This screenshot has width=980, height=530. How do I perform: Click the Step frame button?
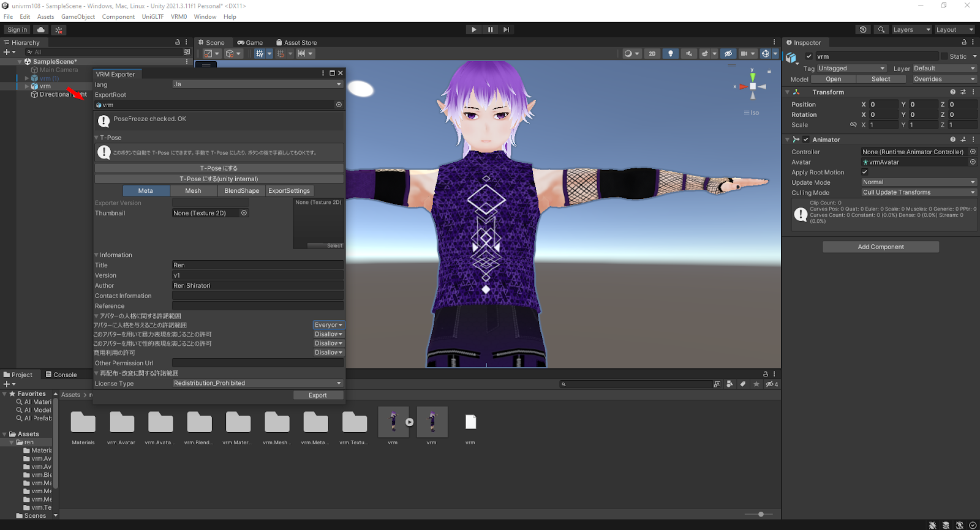506,29
